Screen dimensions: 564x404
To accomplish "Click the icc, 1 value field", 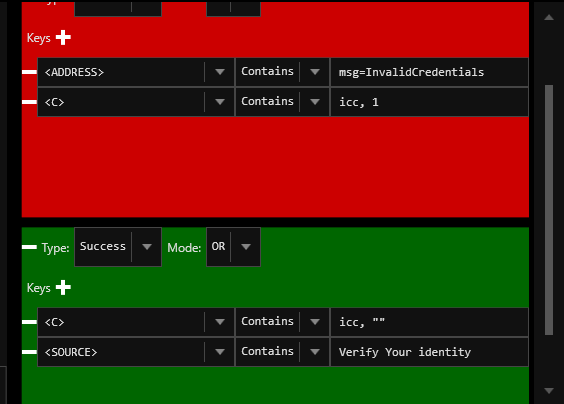I will 429,102.
